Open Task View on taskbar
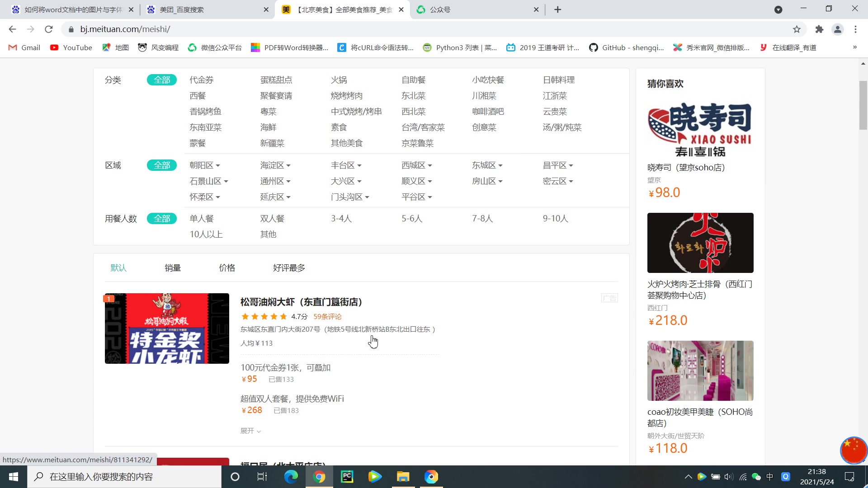The height and width of the screenshot is (488, 868). [262, 477]
